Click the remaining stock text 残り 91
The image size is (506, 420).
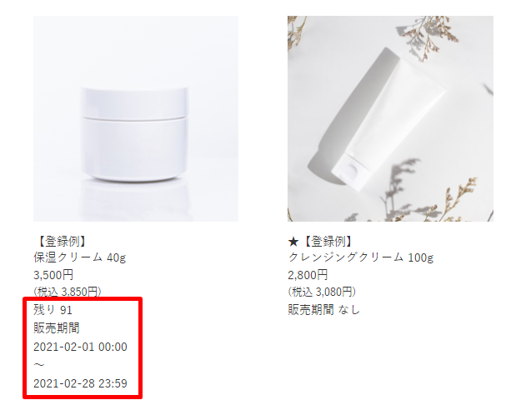point(53,310)
